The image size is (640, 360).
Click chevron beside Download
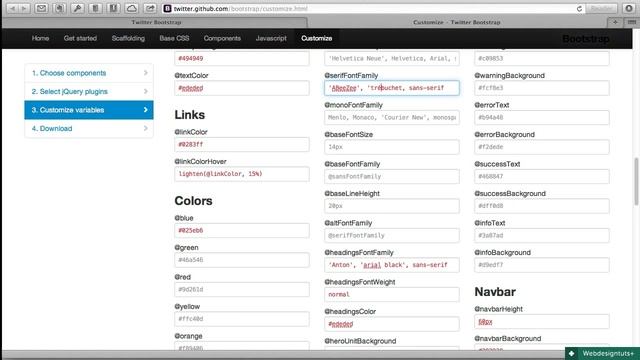click(146, 128)
